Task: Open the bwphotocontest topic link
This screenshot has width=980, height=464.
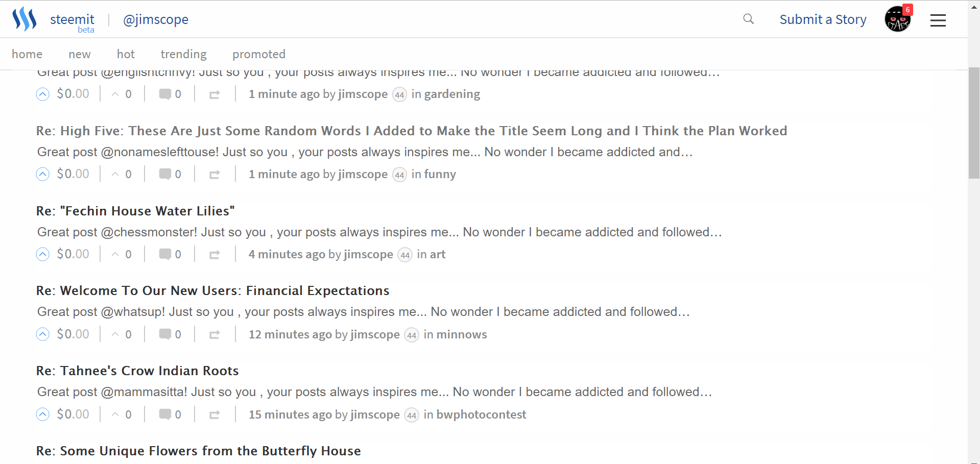Action: (x=481, y=414)
